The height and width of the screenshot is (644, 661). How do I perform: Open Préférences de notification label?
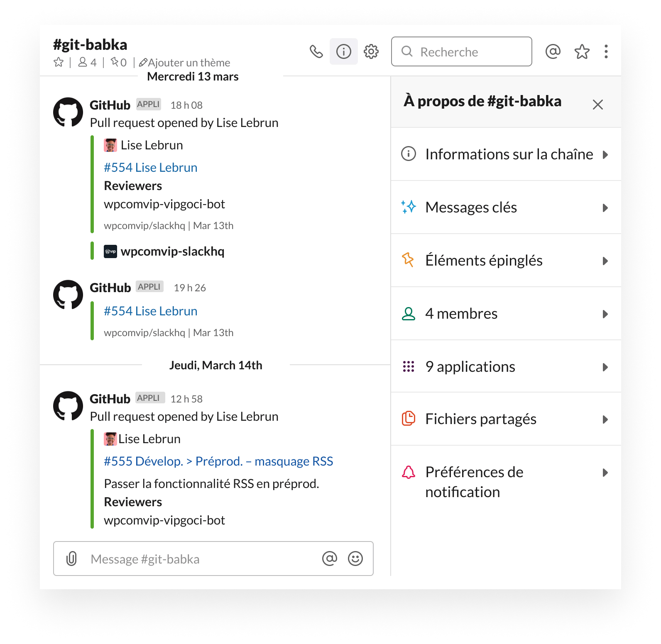coord(475,482)
